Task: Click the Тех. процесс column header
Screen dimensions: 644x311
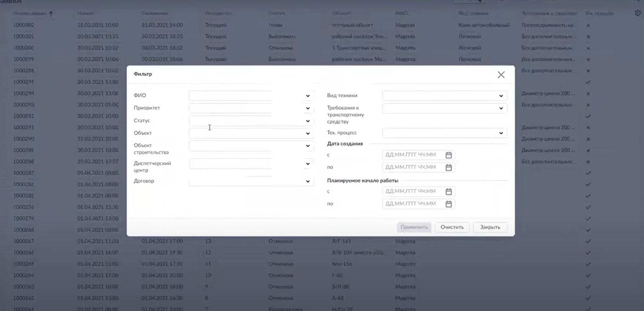Action: 599,13
